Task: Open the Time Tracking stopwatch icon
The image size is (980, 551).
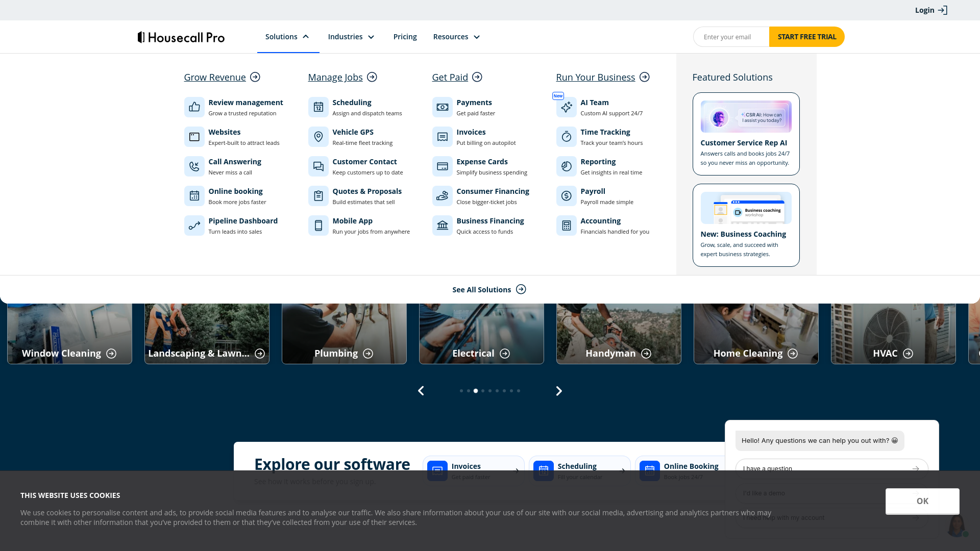Action: 567,137
